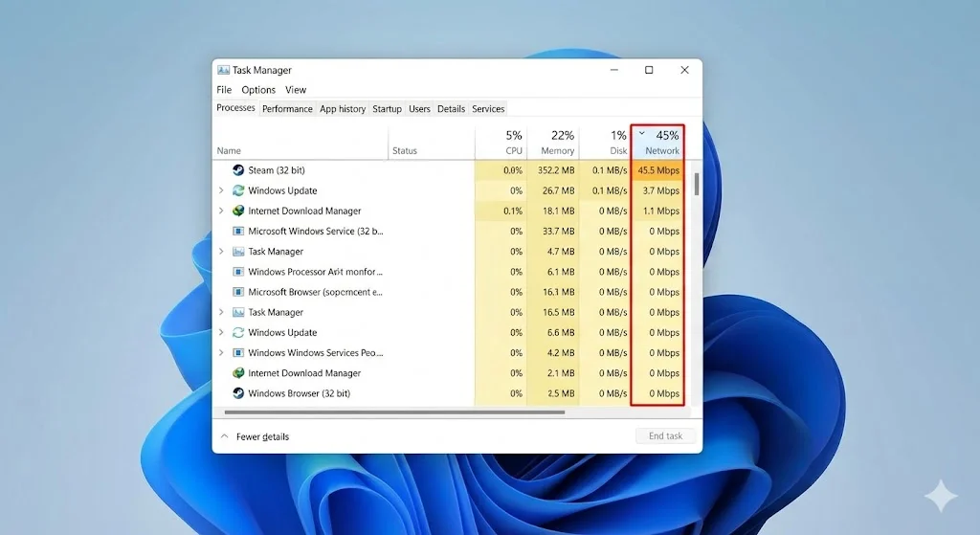Select the Processes tab
Screen dimensions: 980x535
coord(235,107)
